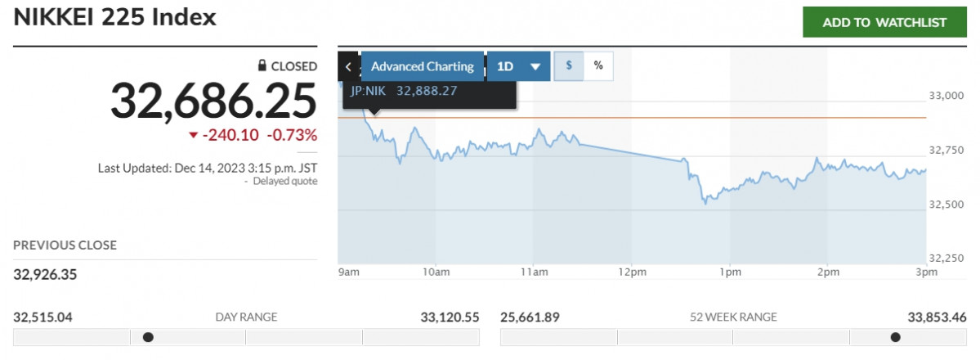980x360 pixels.
Task: Click the day range marker dot
Action: 148,336
